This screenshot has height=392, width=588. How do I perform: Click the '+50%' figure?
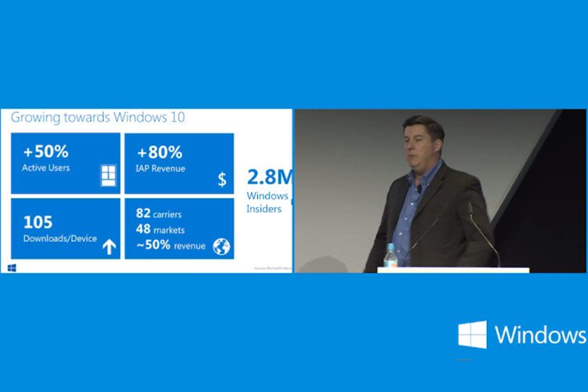point(45,151)
